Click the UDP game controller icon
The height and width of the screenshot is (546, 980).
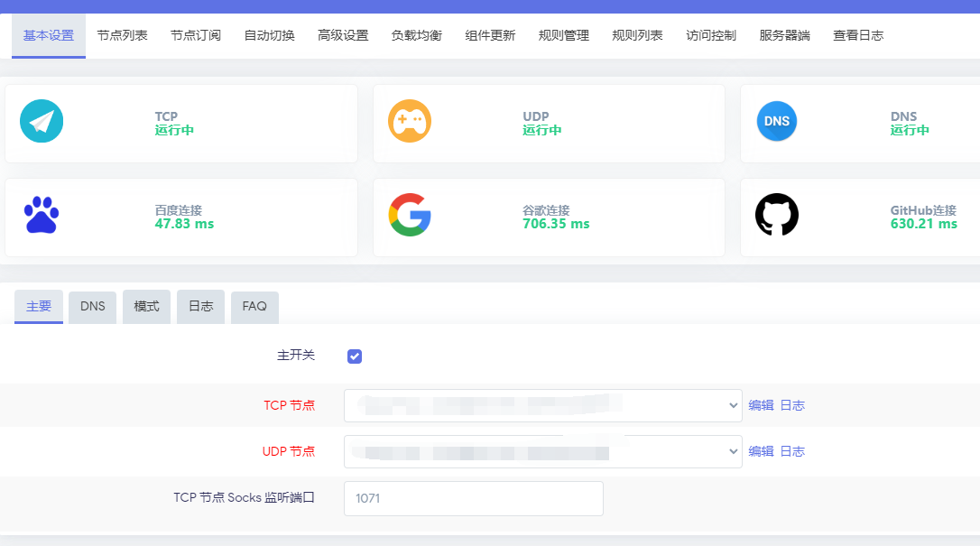tap(410, 122)
